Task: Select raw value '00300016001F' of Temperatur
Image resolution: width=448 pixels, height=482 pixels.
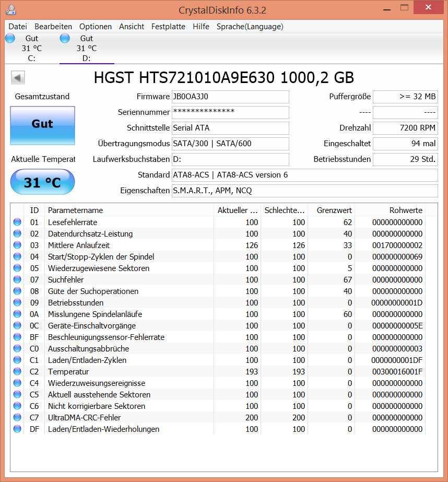Action: [397, 372]
